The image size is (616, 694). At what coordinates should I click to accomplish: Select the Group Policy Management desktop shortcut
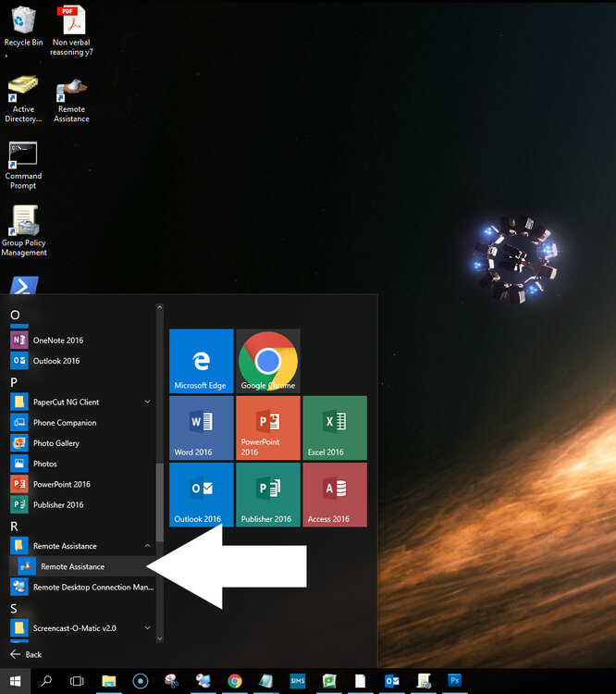(x=24, y=230)
